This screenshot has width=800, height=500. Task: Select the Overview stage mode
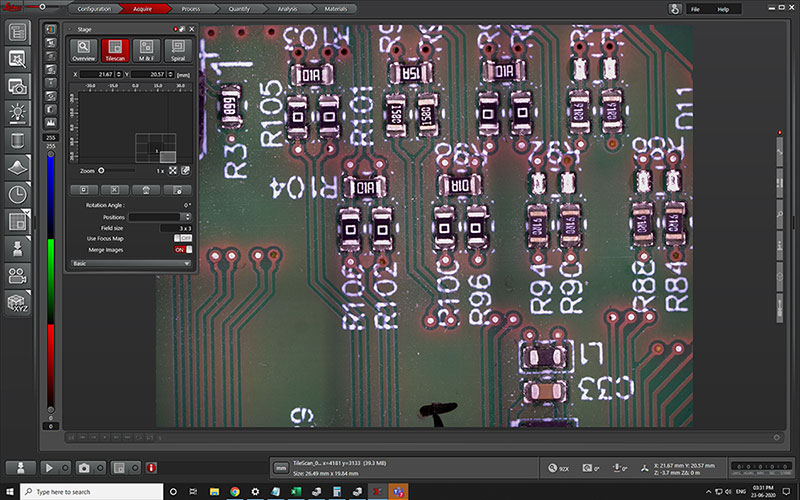83,49
